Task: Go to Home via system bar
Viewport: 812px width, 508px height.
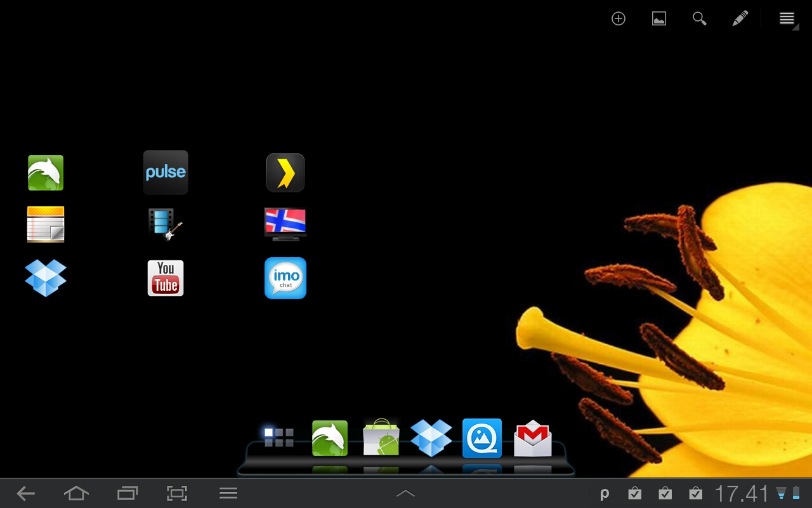Action: pos(76,493)
